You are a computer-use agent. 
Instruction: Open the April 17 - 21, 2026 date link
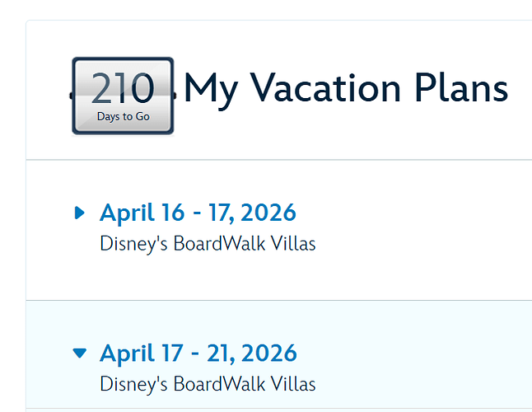coord(198,353)
